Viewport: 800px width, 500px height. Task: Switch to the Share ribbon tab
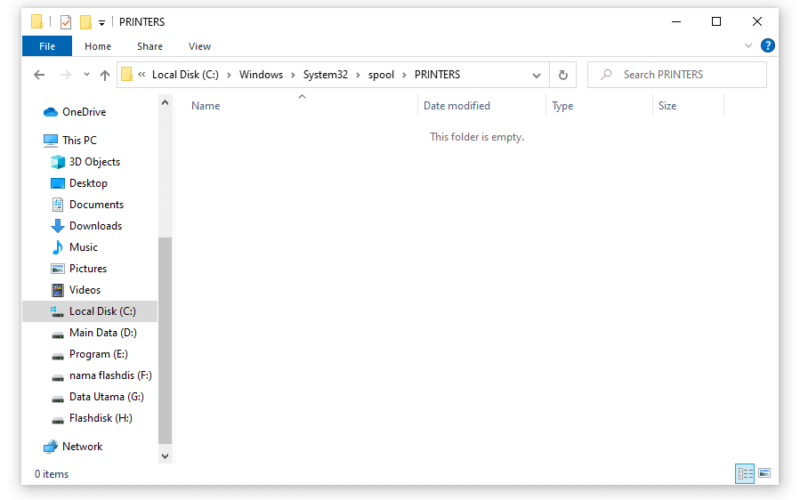(149, 46)
